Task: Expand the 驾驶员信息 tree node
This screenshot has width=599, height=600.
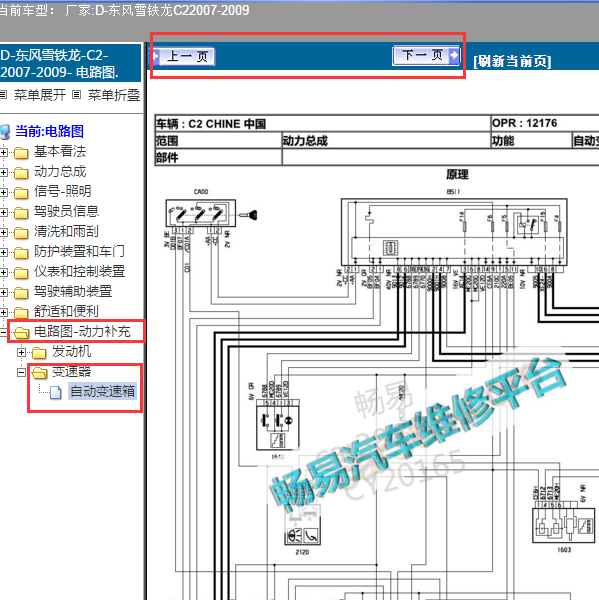Action: click(x=3, y=212)
